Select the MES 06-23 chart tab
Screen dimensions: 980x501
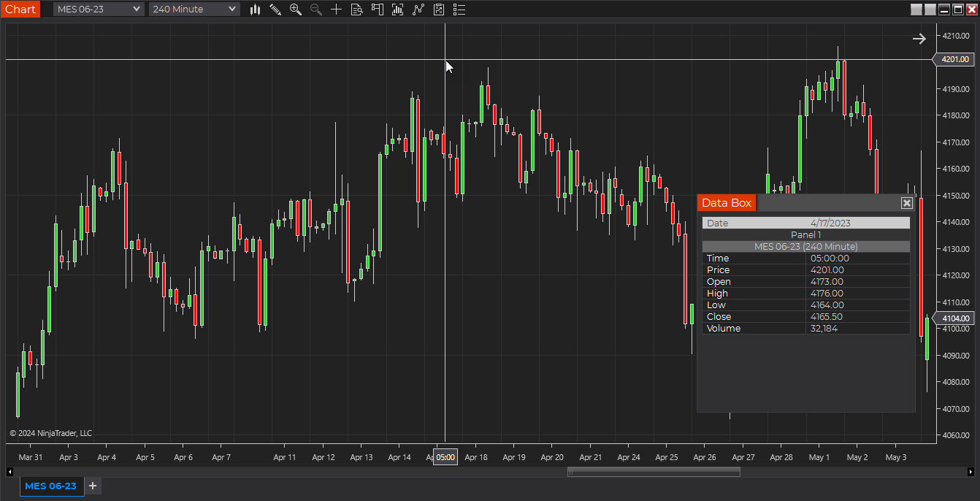(x=51, y=486)
